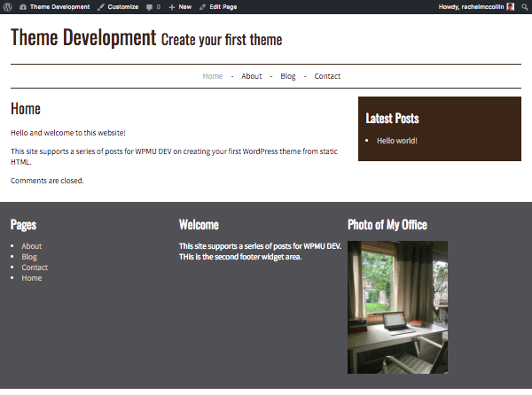Click Contact in footer Pages list
The width and height of the screenshot is (532, 395).
tap(35, 267)
